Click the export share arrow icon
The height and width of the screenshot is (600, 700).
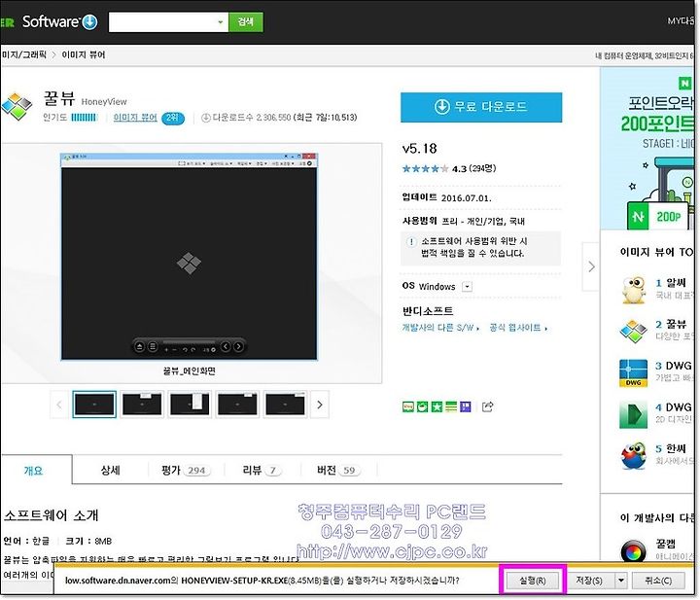tap(487, 406)
